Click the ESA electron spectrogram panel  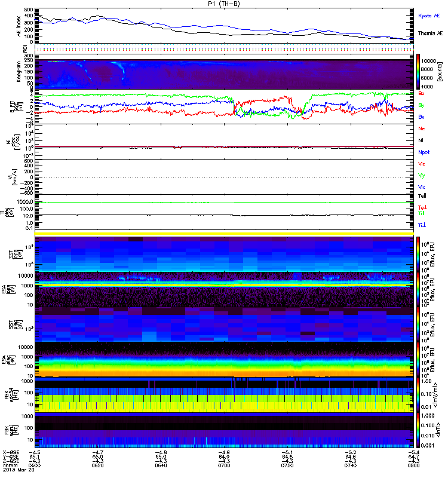(x=224, y=360)
